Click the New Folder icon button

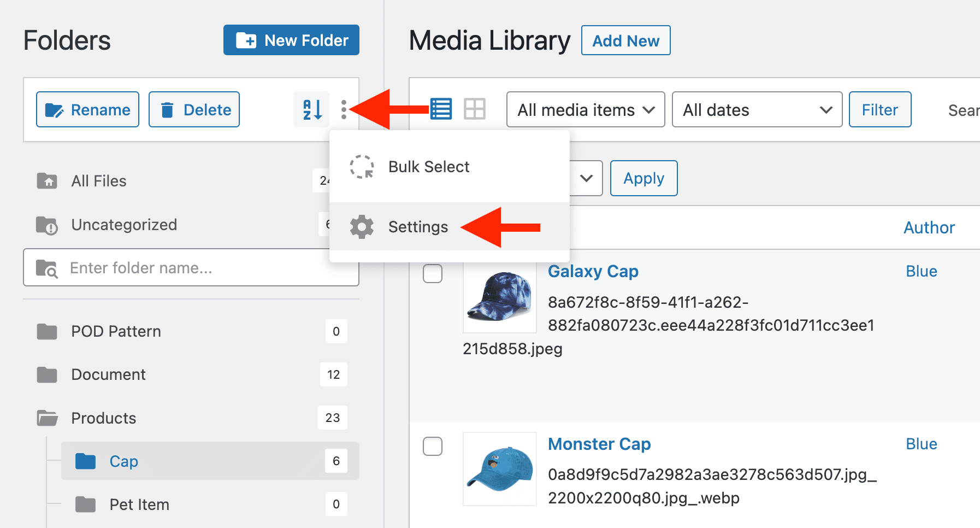tap(247, 40)
